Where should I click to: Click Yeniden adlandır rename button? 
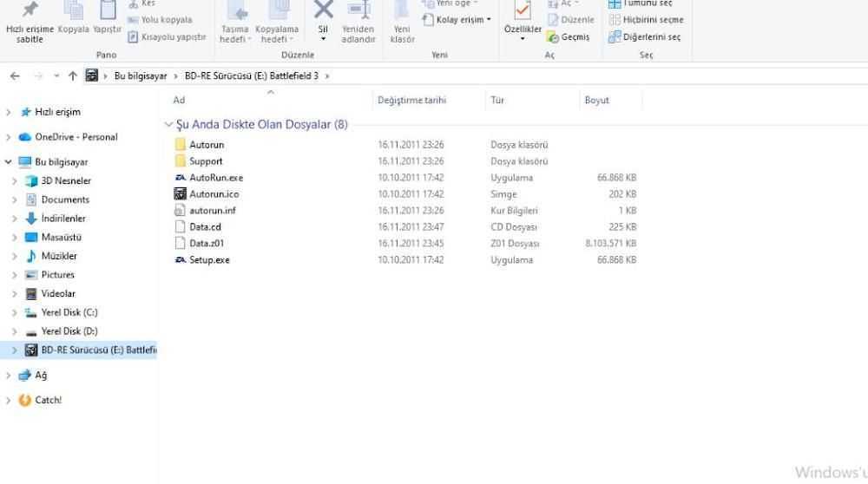358,23
